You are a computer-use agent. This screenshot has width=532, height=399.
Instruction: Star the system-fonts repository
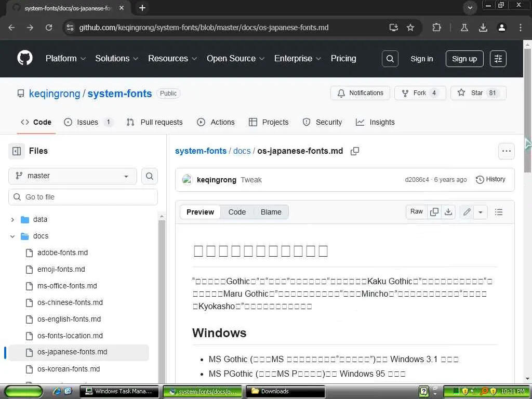click(478, 93)
